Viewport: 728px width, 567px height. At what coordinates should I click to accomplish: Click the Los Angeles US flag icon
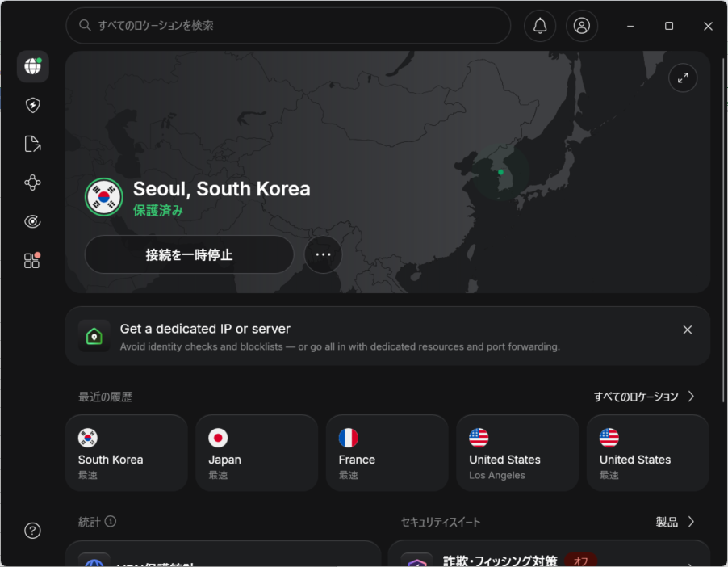pyautogui.click(x=479, y=438)
